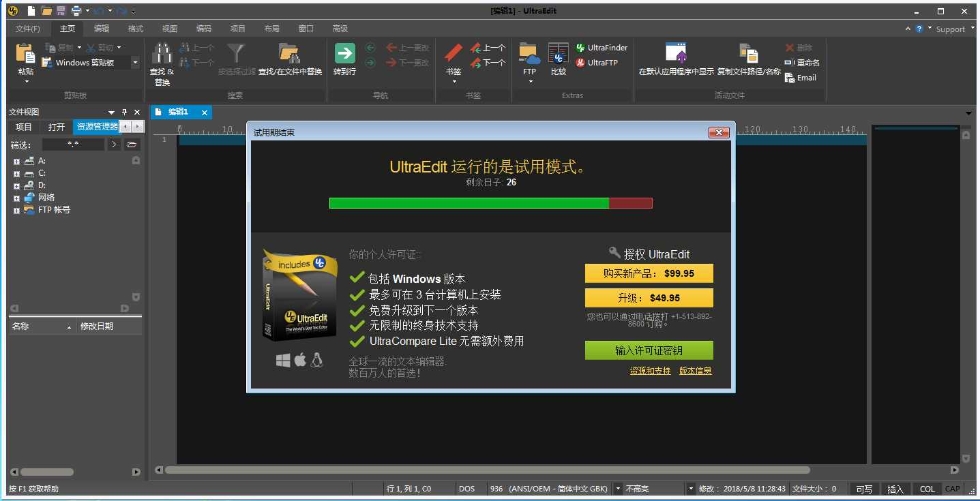This screenshot has width=980, height=501.
Task: Expand the 网络 network tree node
Action: [x=16, y=198]
